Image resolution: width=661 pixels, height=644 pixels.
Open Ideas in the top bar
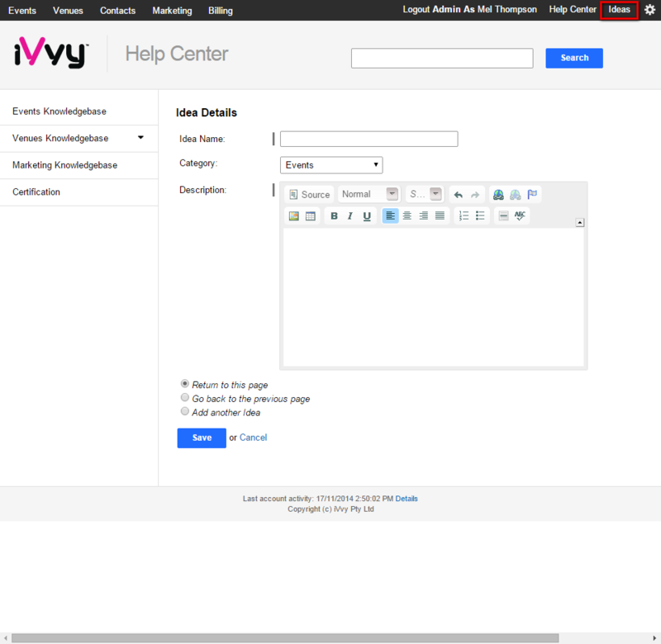[x=619, y=9]
